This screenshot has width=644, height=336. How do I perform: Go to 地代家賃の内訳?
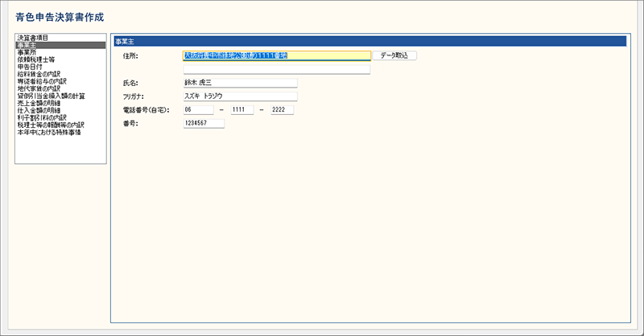pos(39,88)
